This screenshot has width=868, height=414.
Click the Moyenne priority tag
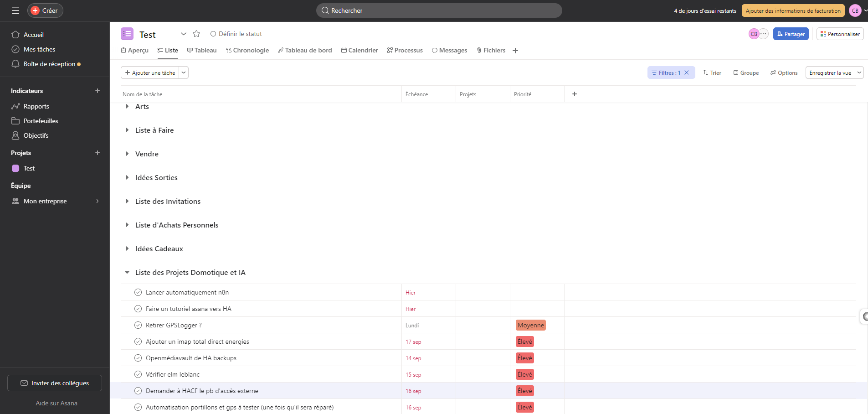[x=530, y=325]
